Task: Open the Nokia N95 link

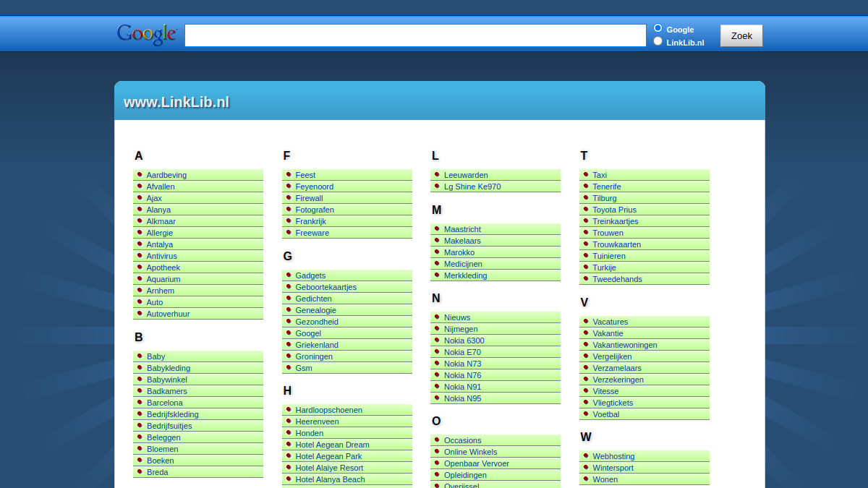Action: tap(463, 398)
